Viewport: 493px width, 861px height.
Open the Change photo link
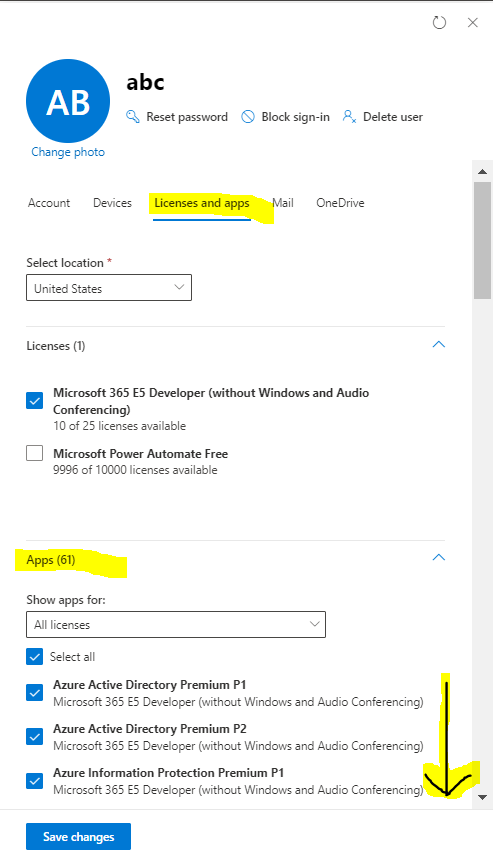click(x=68, y=152)
